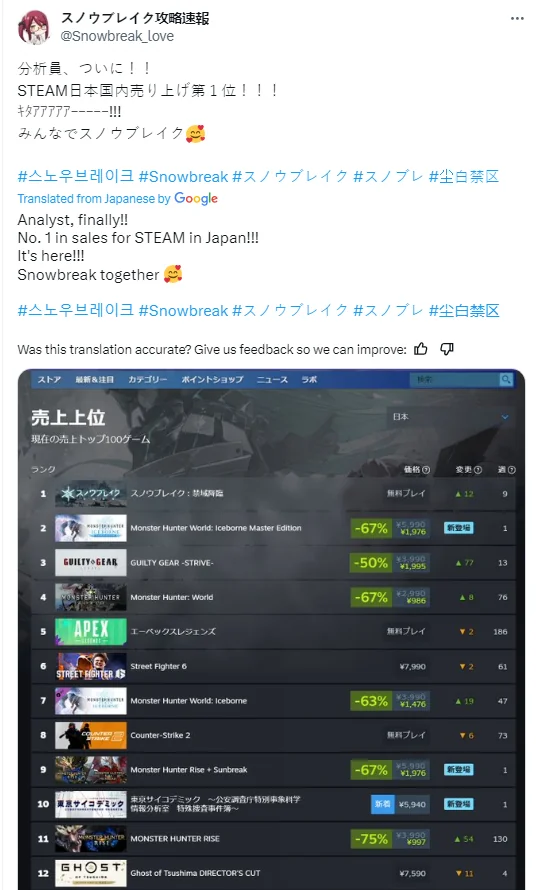Click the Steam search magnifier icon
The image size is (541, 890).
pyautogui.click(x=506, y=379)
